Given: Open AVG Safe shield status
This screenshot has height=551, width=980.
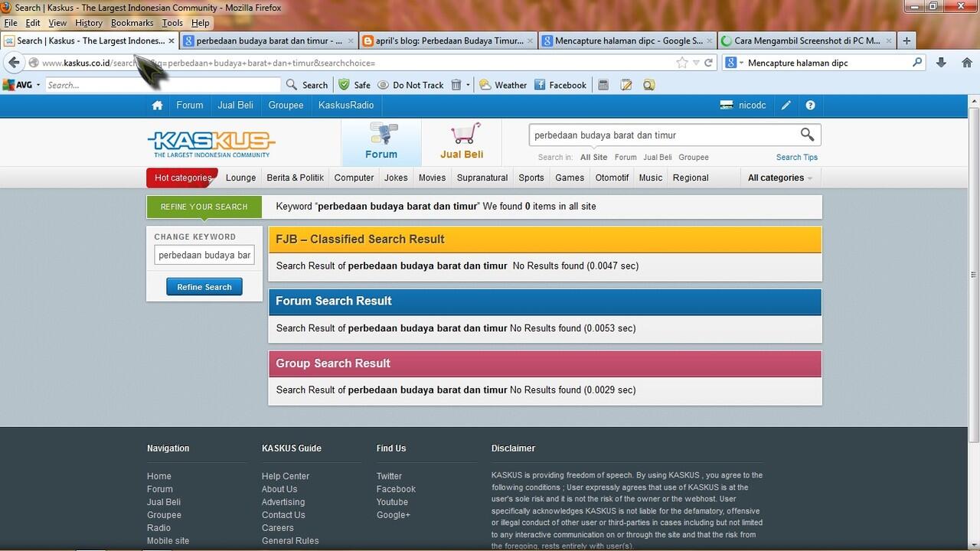Looking at the screenshot, I should pos(354,85).
